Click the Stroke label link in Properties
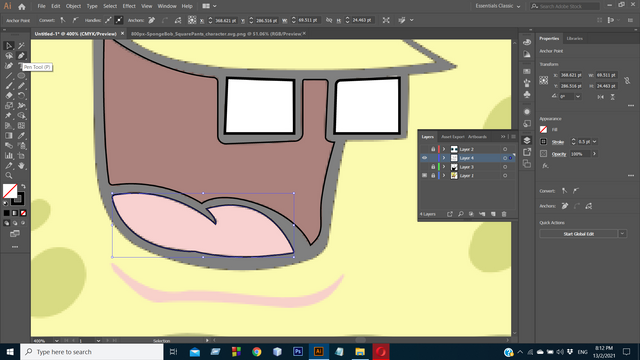Viewport: 640px width, 360px height. (558, 142)
